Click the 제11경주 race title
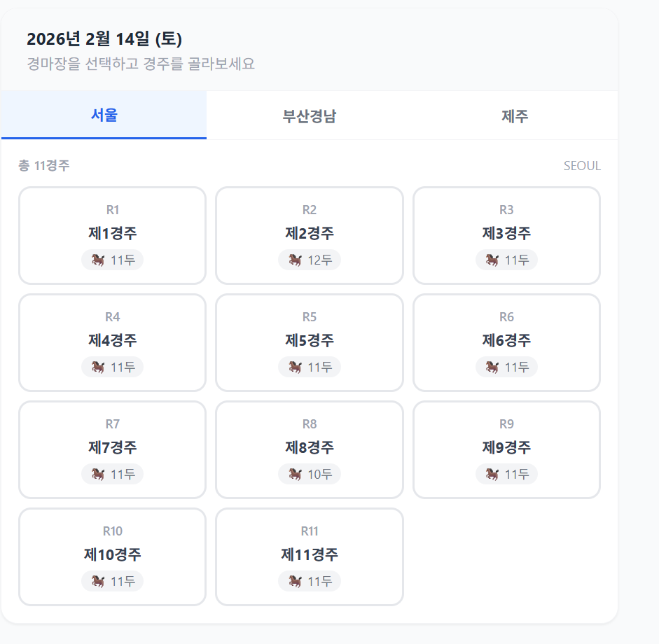 pos(310,554)
